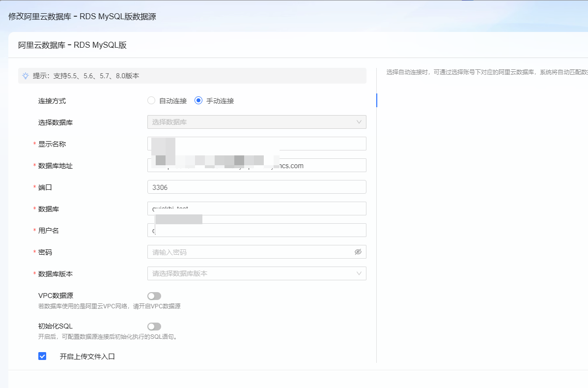
Task: Uncheck the 开启上传文件入口 checkbox
Action: 42,356
